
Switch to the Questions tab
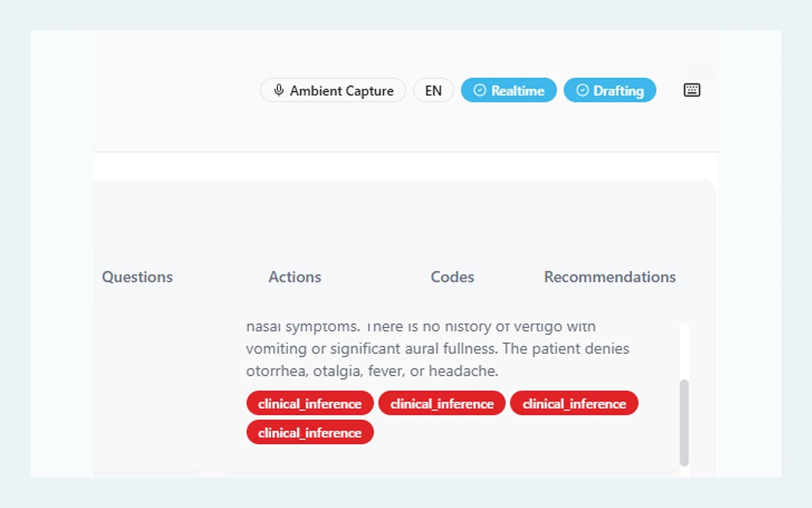coord(138,277)
